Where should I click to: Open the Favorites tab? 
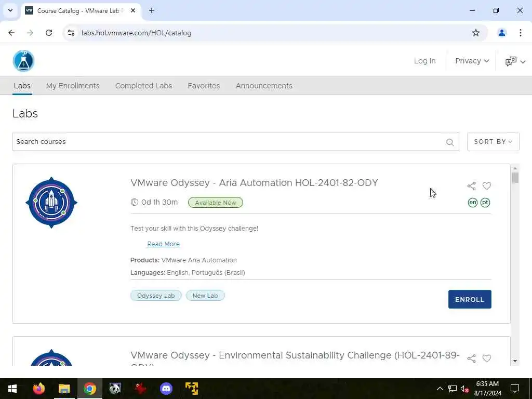[204, 86]
